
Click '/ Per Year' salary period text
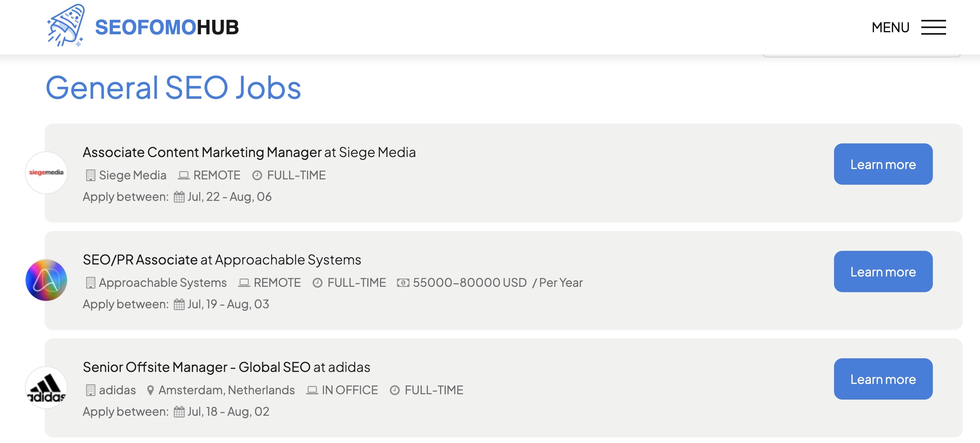point(558,283)
